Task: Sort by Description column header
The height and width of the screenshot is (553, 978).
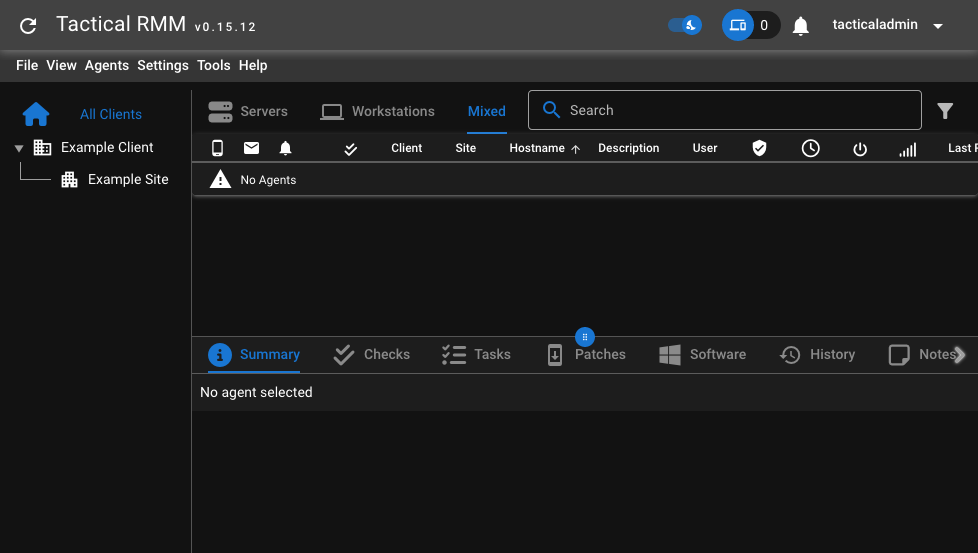Action: coord(628,148)
